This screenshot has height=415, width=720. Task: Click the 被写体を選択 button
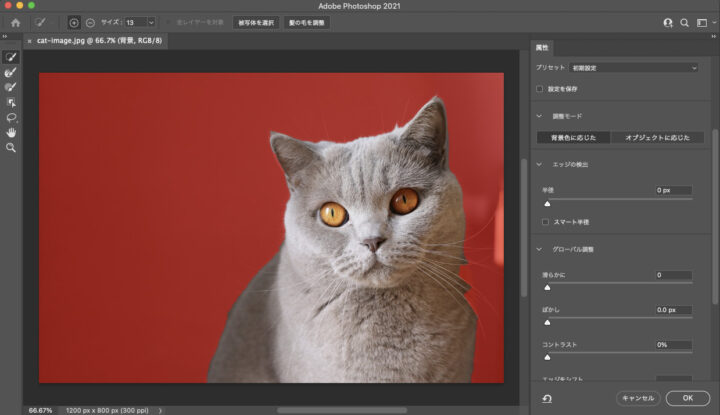256,22
